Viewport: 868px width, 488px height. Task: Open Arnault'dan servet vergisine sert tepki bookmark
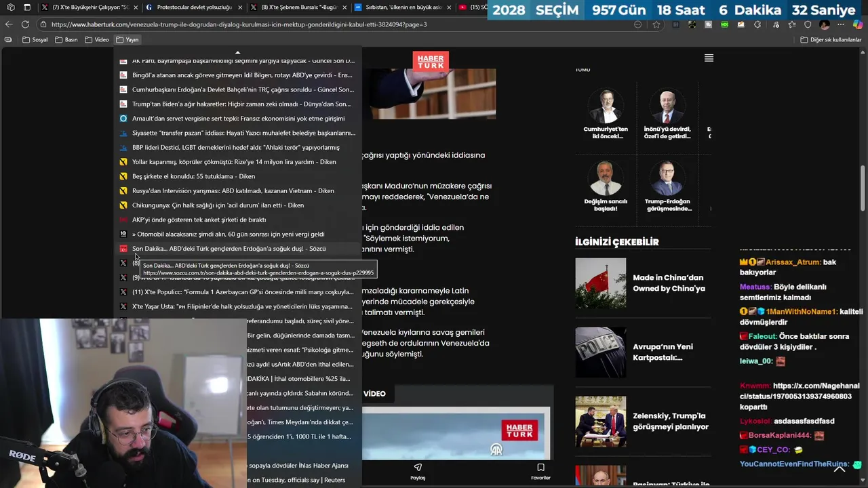(237, 118)
